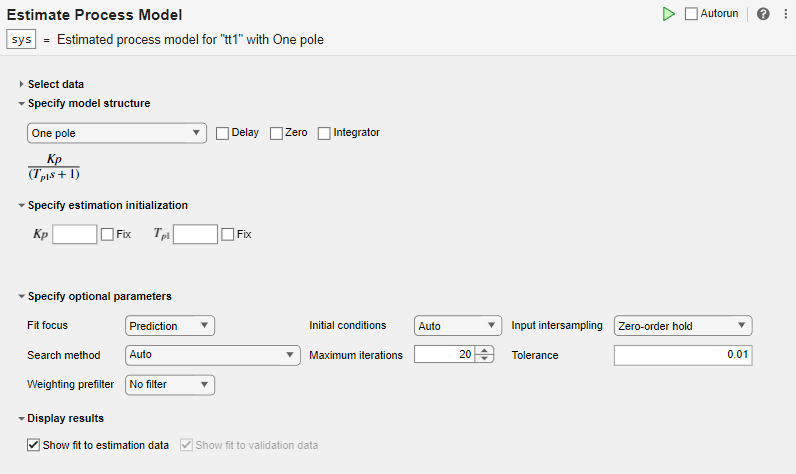This screenshot has width=796, height=474.
Task: Open the help question mark icon
Action: [763, 14]
